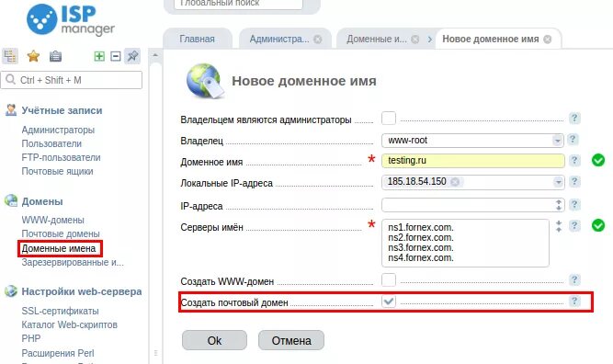Close the Доменные и... tab
The height and width of the screenshot is (364, 613).
pos(415,40)
